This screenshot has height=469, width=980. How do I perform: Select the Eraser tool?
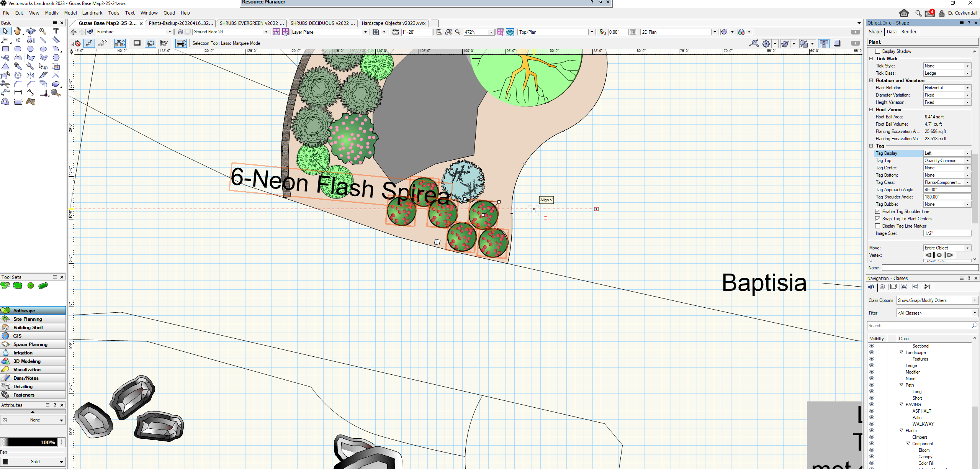tap(56, 84)
